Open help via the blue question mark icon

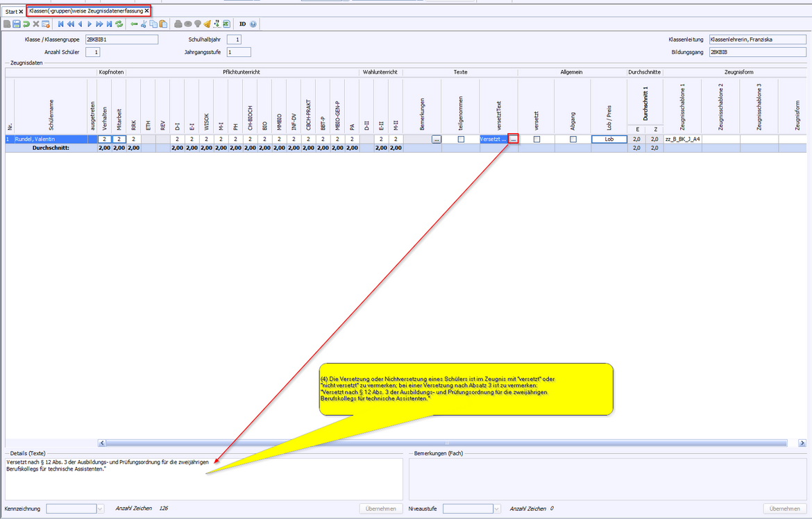[253, 24]
